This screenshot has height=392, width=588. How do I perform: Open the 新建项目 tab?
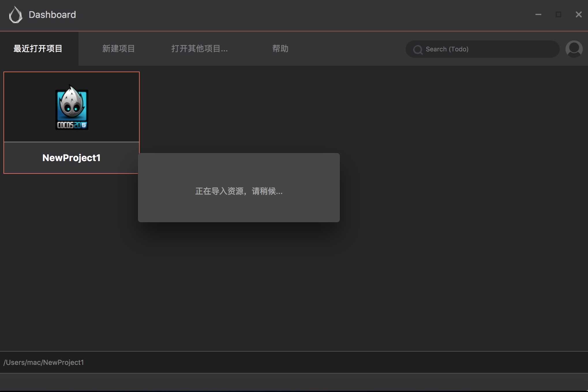click(119, 48)
